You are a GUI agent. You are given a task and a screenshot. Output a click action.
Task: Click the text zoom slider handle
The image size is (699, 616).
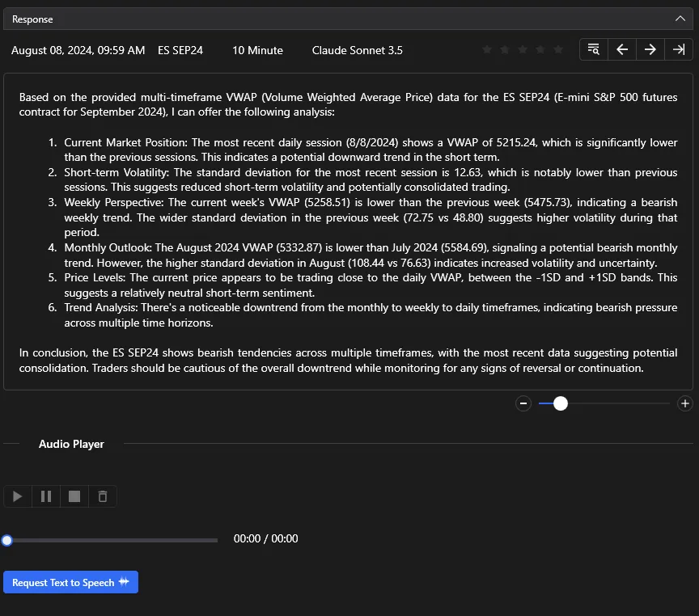pos(560,403)
